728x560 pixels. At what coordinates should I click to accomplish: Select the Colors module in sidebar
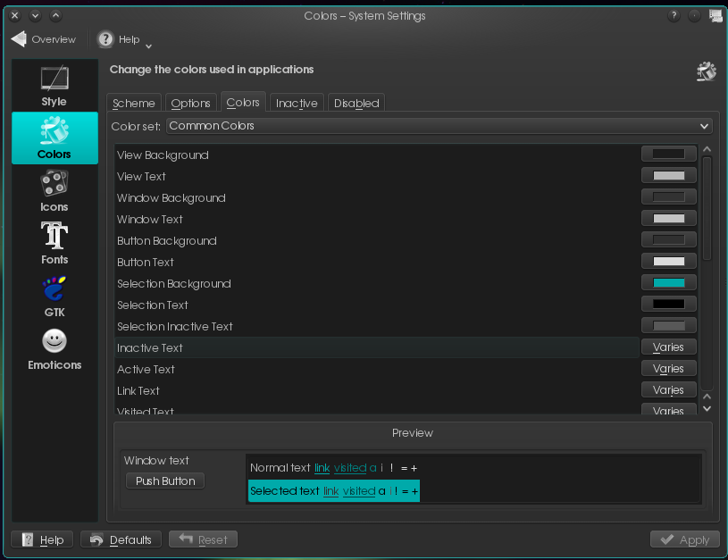54,138
